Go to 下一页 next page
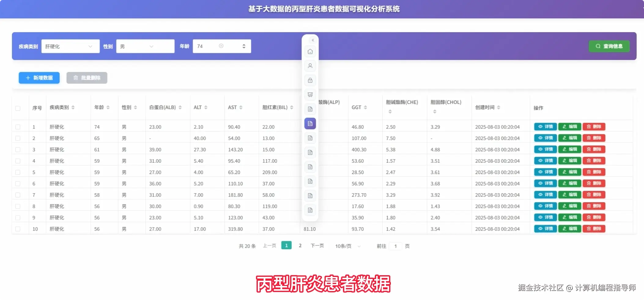This screenshot has width=644, height=300. tap(317, 246)
